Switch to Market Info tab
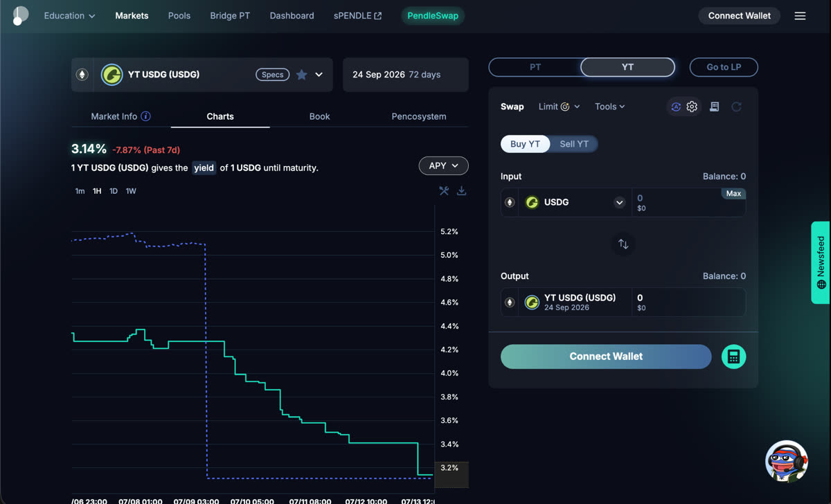The image size is (831, 504). point(121,116)
